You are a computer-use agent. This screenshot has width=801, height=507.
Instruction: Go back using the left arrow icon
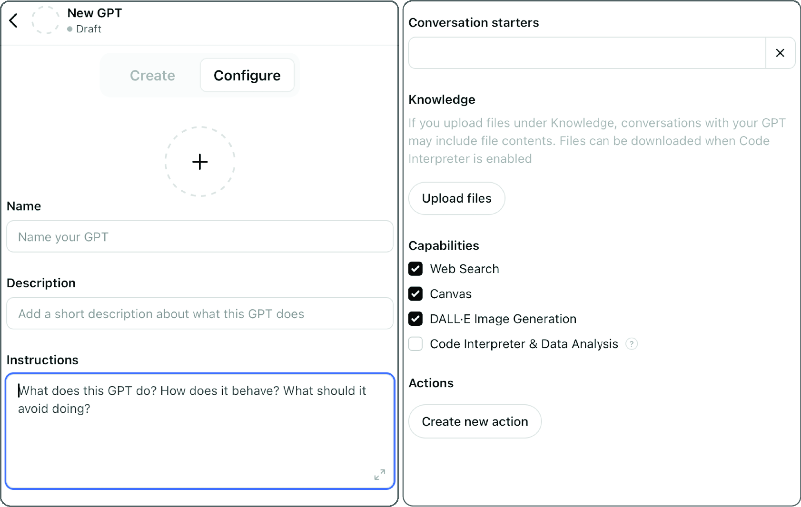pyautogui.click(x=14, y=20)
